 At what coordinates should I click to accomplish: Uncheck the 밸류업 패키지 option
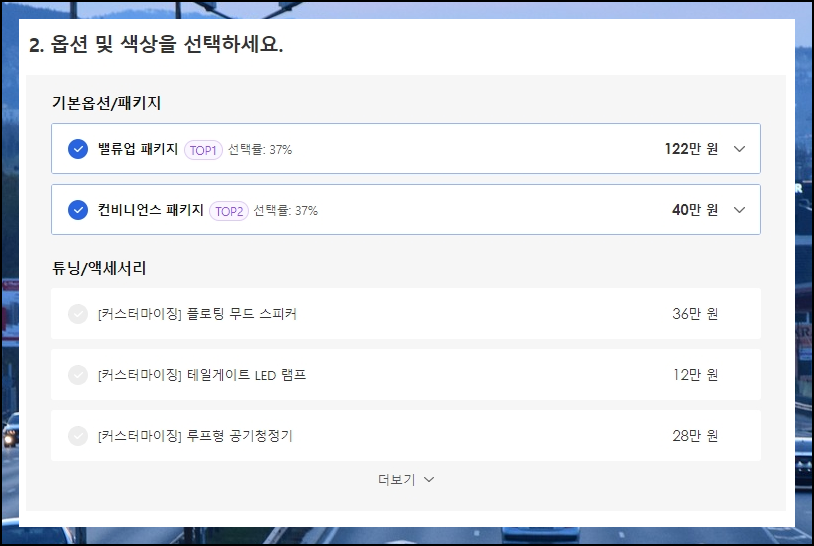78,149
